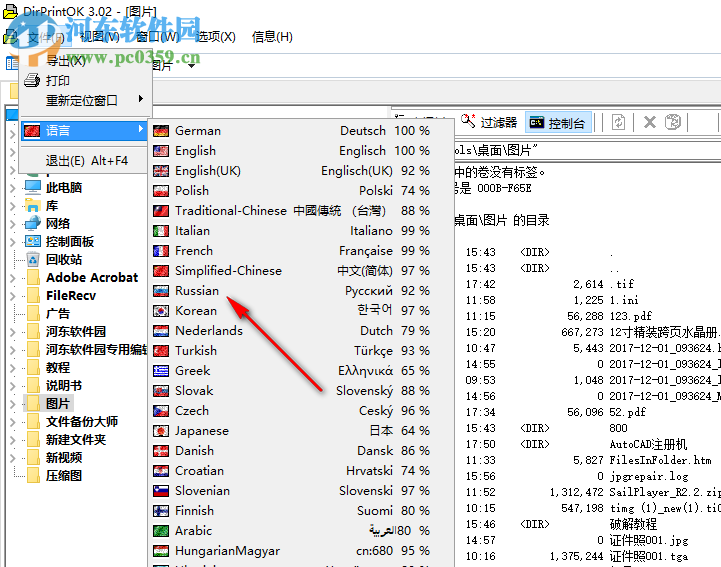Expand the 网络 tree node
The image size is (721, 567).
[x=12, y=223]
